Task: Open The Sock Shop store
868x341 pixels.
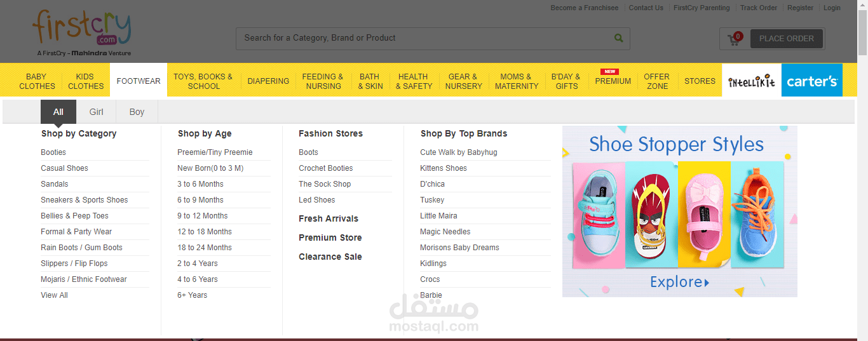Action: (325, 184)
